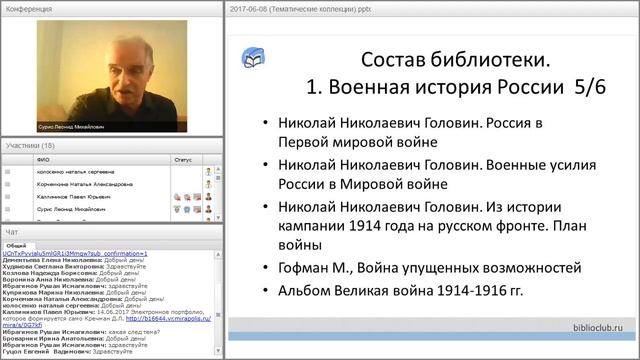Click the chat scrollbar thumb
Viewport: 640px width, 360px height.
(x=218, y=315)
